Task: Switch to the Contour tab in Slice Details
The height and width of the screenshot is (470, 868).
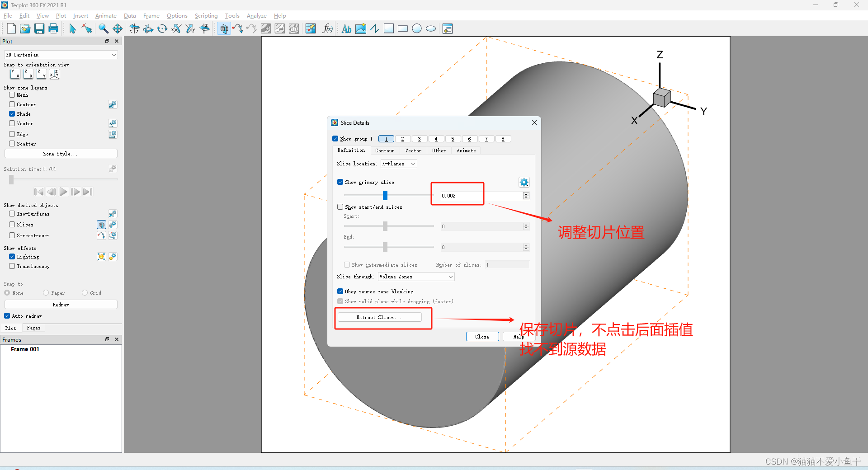Action: click(x=385, y=150)
